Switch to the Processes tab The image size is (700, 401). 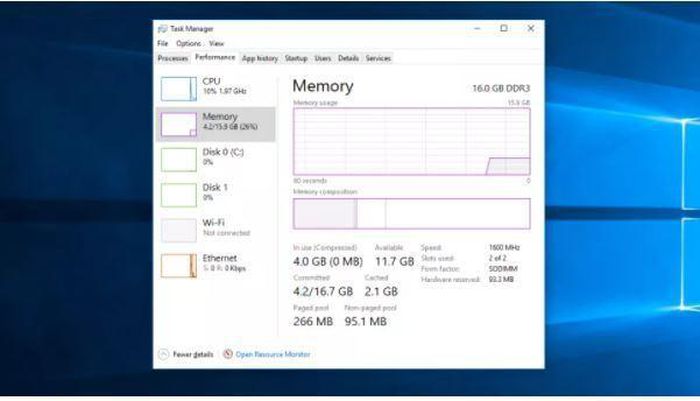(173, 58)
